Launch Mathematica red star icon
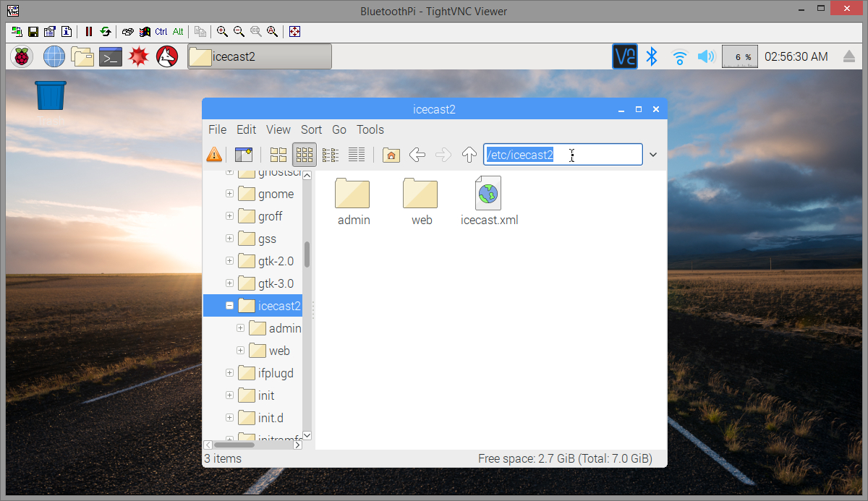Viewport: 868px width, 501px height. tap(139, 56)
